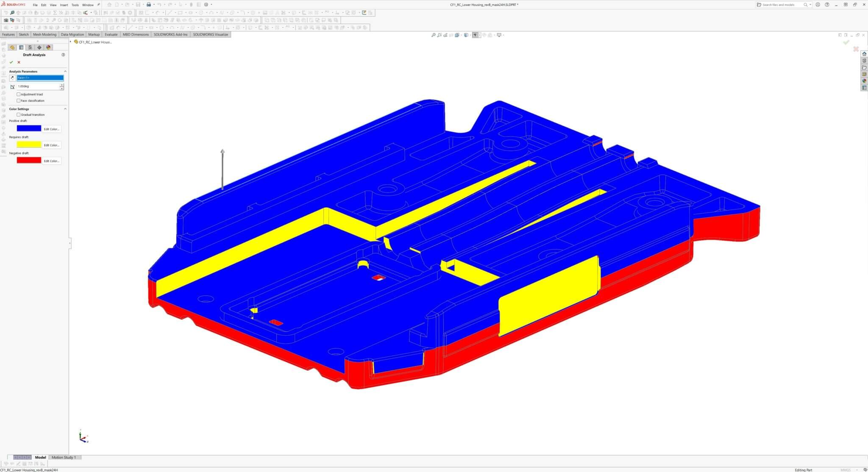Confirm Draft Analysis with green checkmark
868x472 pixels.
pos(11,62)
